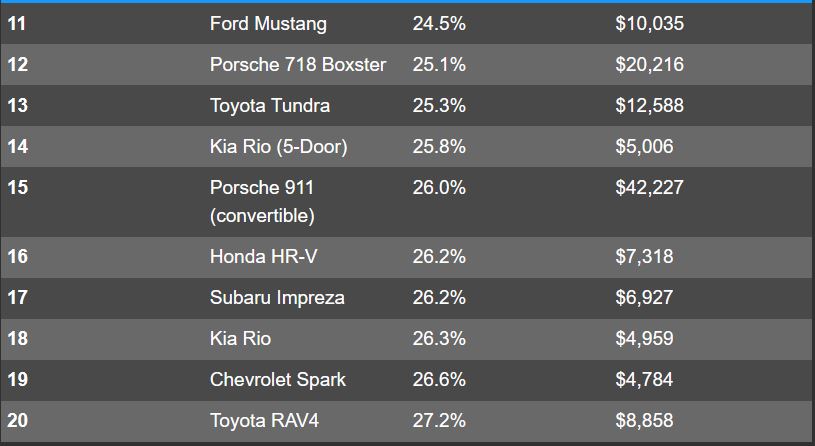Image resolution: width=815 pixels, height=446 pixels.
Task: Click the Toyota Tundra row name
Action: (269, 106)
